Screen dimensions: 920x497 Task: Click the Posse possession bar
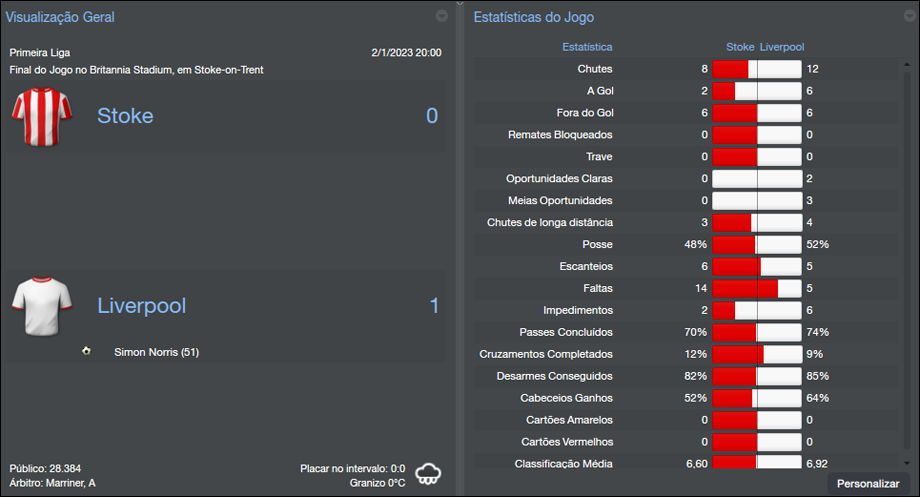[x=757, y=244]
